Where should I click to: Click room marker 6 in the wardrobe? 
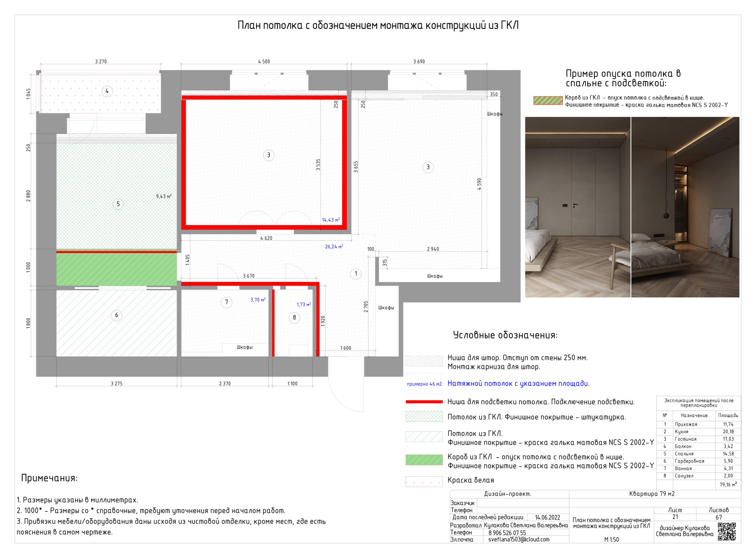pyautogui.click(x=117, y=315)
